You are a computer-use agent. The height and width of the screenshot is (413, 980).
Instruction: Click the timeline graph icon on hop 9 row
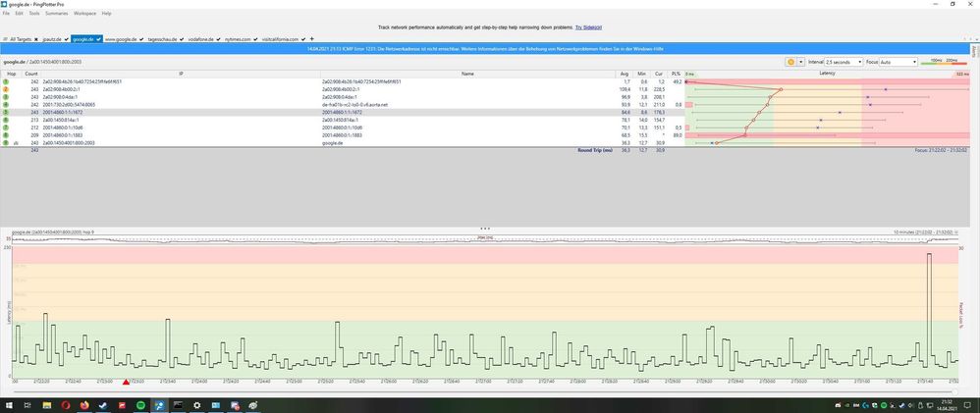click(16, 143)
